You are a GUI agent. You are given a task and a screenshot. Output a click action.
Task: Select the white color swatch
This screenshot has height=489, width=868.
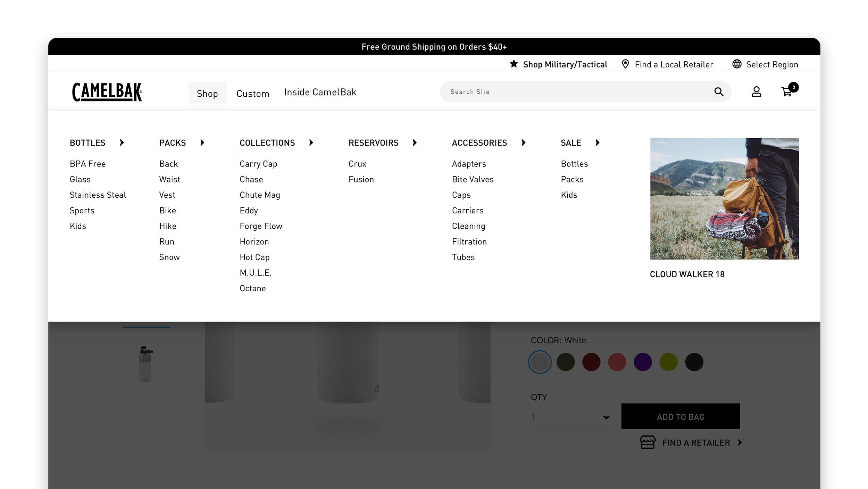click(540, 362)
